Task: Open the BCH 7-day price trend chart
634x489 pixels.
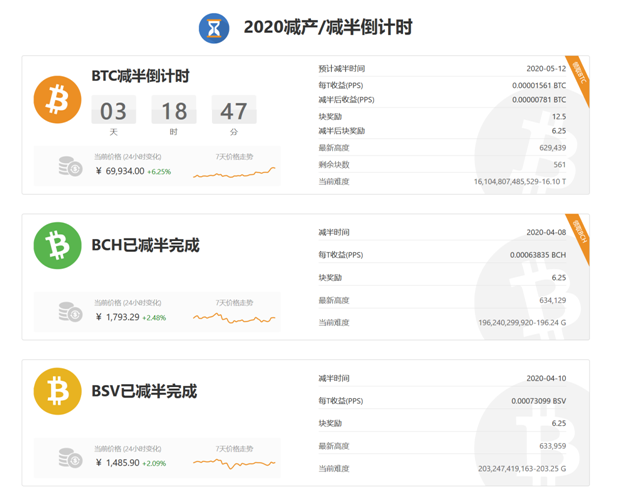Action: (234, 319)
